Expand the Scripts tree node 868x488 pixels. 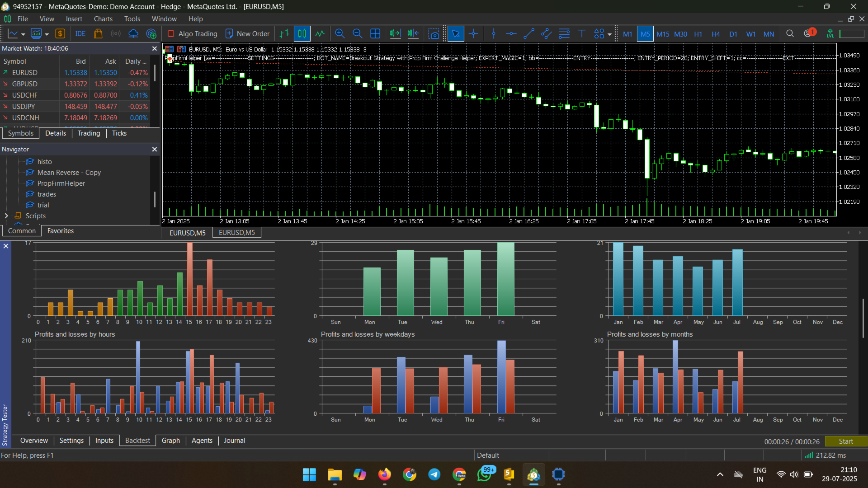pos(6,216)
